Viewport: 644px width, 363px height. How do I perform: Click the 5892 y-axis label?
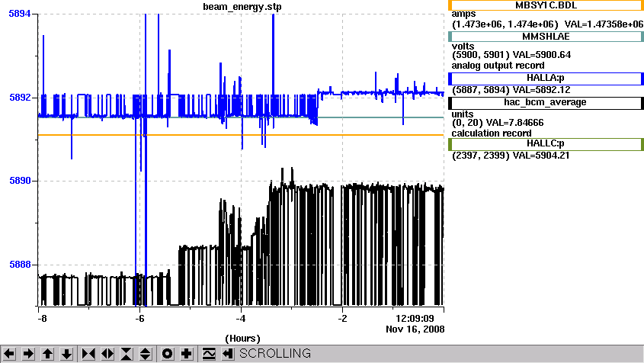[x=20, y=98]
